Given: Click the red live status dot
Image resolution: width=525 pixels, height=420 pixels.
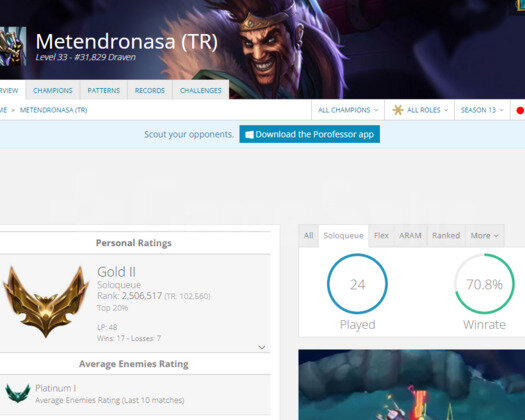Looking at the screenshot, I should (x=520, y=110).
